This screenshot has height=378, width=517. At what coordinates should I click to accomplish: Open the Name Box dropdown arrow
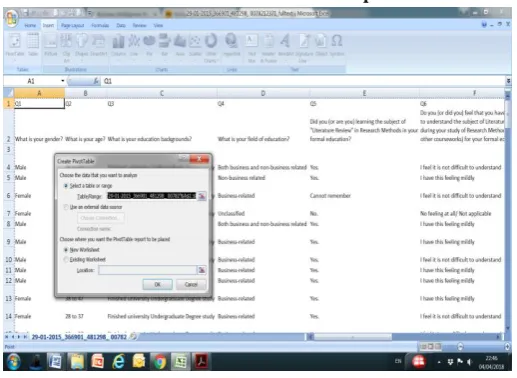point(63,81)
